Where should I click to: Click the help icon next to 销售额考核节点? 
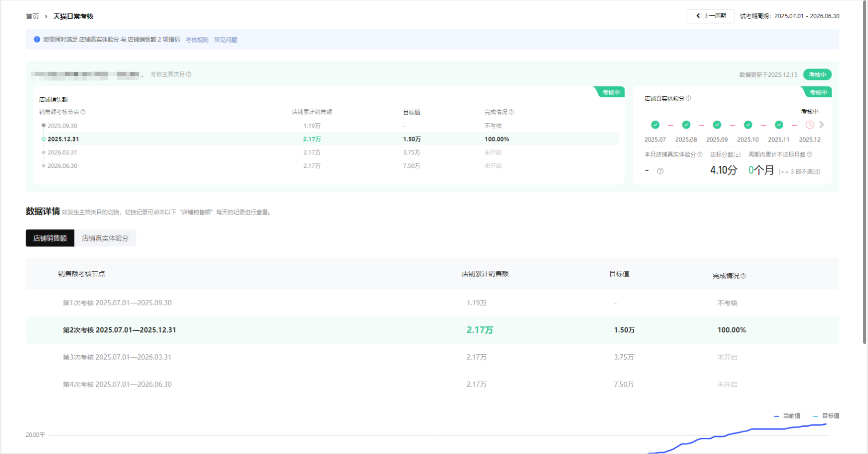click(83, 112)
